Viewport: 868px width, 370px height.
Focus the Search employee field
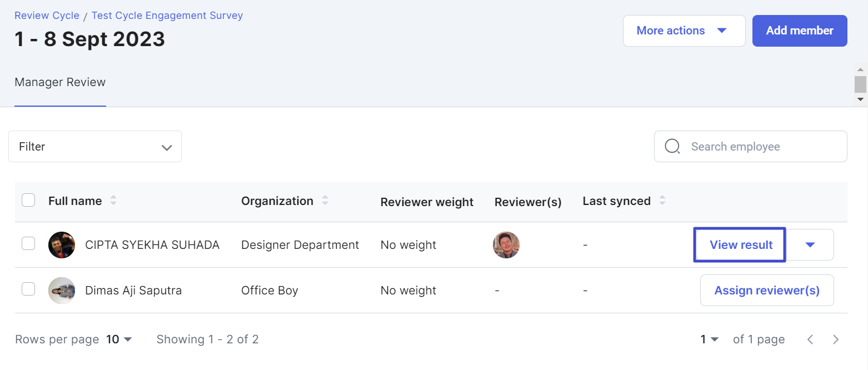(x=751, y=147)
